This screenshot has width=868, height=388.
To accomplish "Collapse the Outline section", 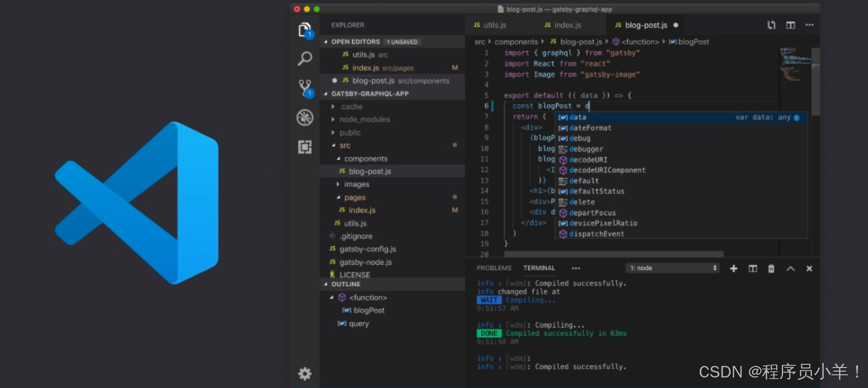I will [326, 284].
